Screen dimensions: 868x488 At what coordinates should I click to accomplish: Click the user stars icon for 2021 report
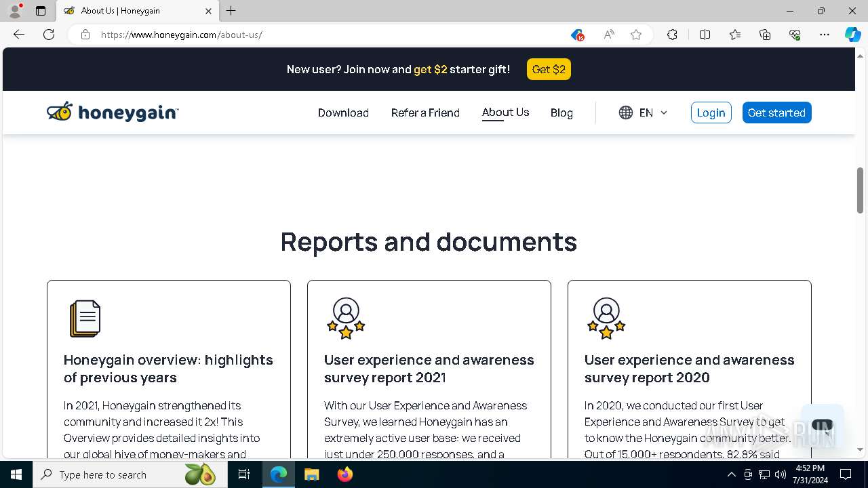click(x=346, y=319)
